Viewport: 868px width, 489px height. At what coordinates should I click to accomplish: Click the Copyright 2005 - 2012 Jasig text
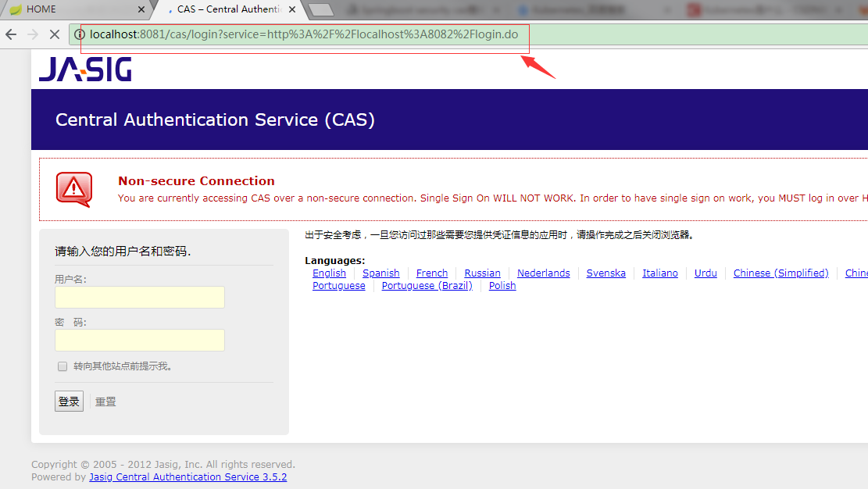(163, 464)
